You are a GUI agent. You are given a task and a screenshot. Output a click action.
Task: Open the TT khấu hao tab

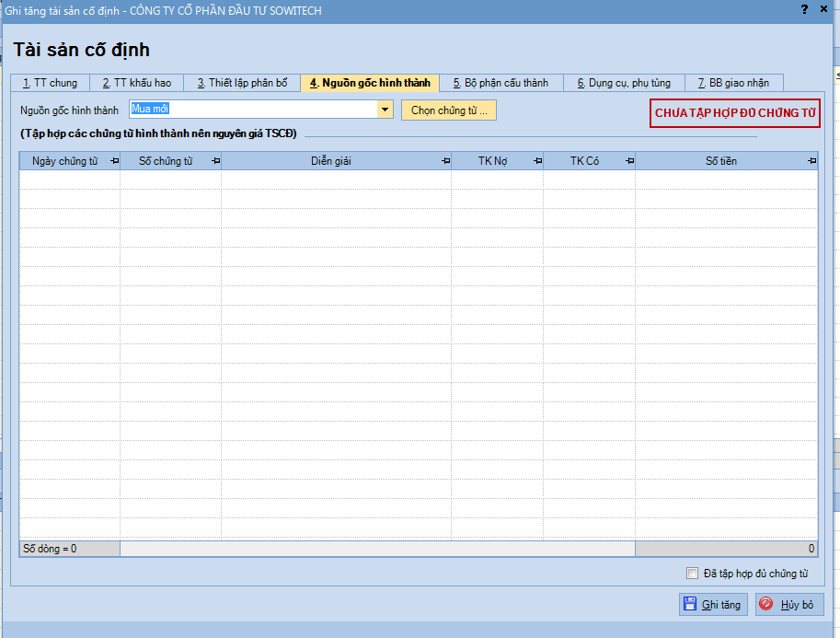click(136, 83)
